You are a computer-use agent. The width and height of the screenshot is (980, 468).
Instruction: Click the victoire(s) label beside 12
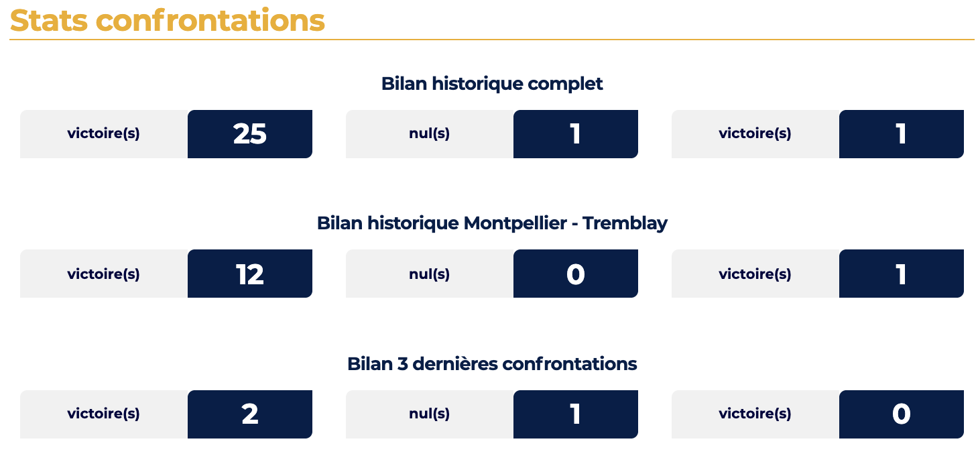pyautogui.click(x=103, y=274)
